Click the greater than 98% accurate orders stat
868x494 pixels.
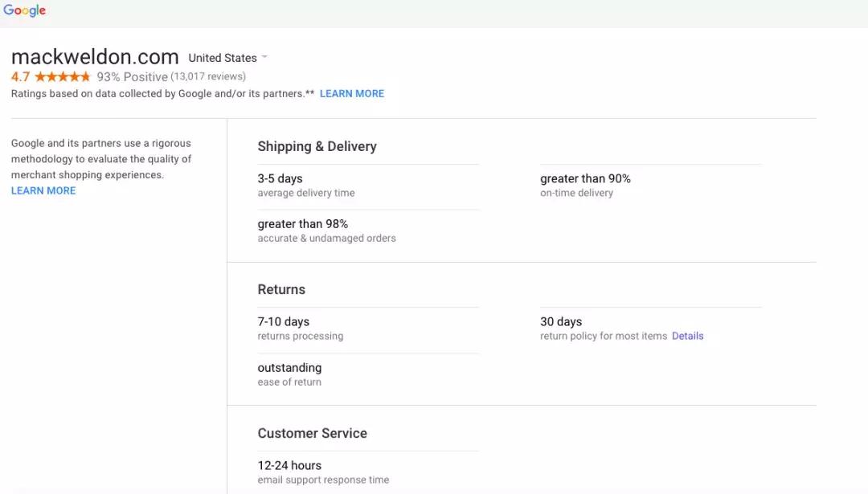(302, 224)
